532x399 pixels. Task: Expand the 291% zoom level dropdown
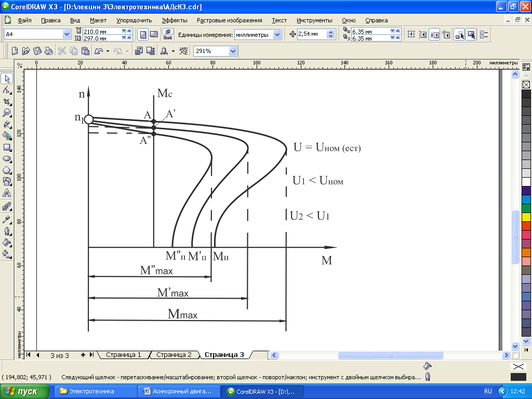233,51
